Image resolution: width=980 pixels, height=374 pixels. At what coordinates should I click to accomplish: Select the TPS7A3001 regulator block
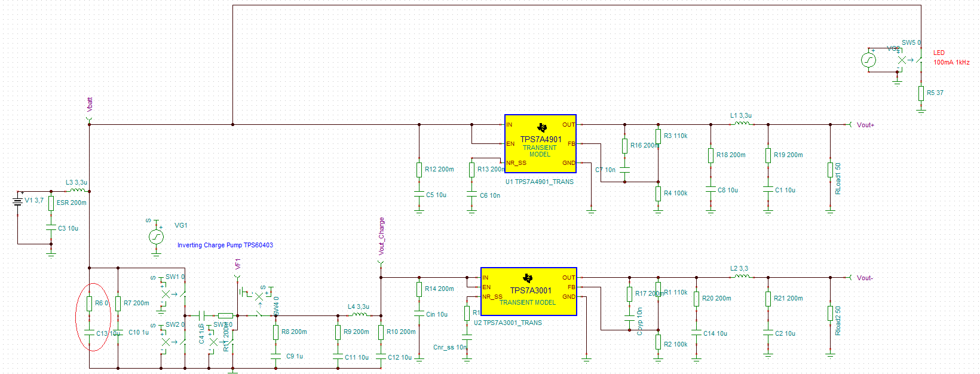pyautogui.click(x=529, y=292)
